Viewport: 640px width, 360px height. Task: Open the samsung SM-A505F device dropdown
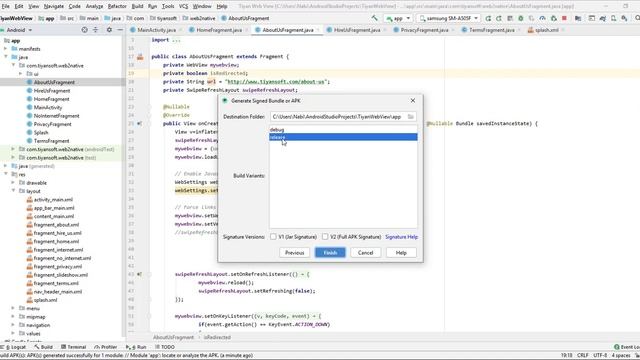click(448, 18)
